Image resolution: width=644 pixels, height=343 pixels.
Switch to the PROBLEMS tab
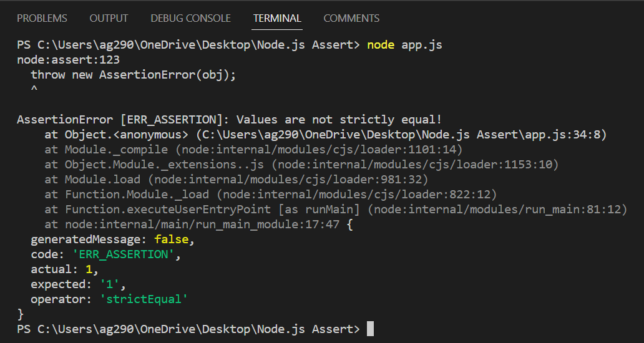(42, 19)
